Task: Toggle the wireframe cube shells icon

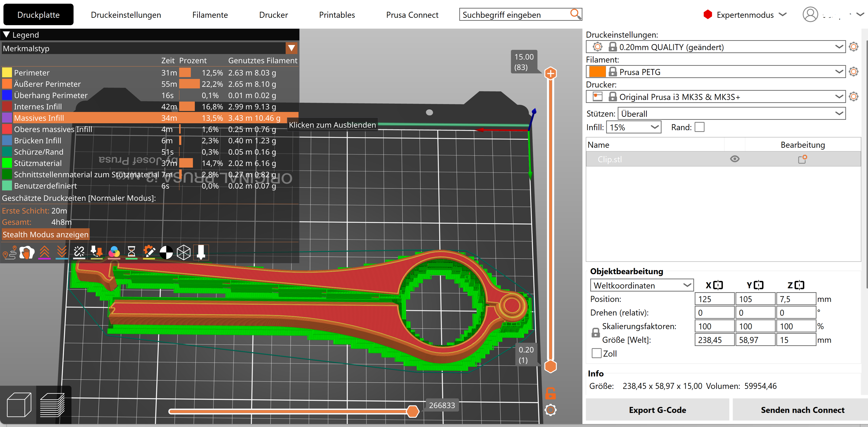Action: coord(184,252)
